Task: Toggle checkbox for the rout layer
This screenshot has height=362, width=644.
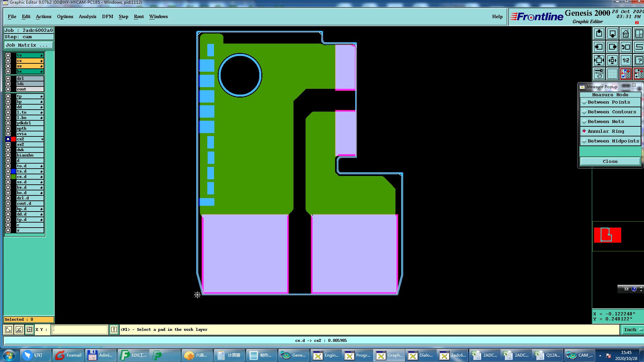Action: point(8,89)
